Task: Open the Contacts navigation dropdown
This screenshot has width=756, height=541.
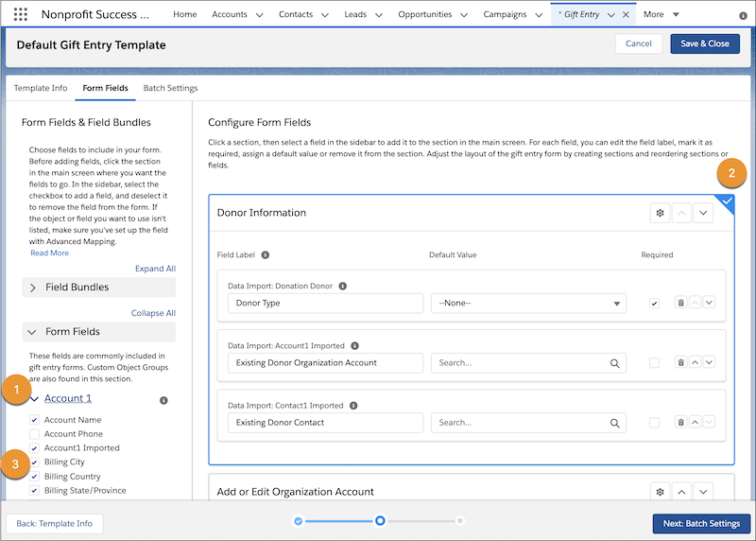Action: [x=325, y=15]
